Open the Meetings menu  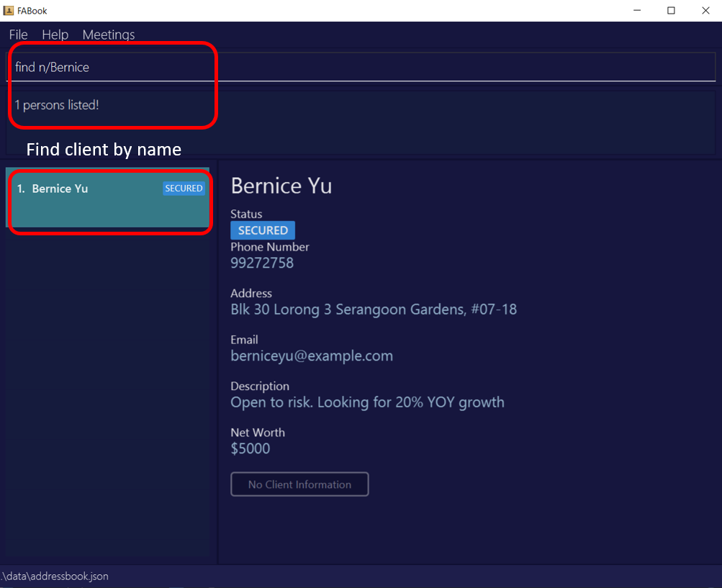(x=109, y=35)
